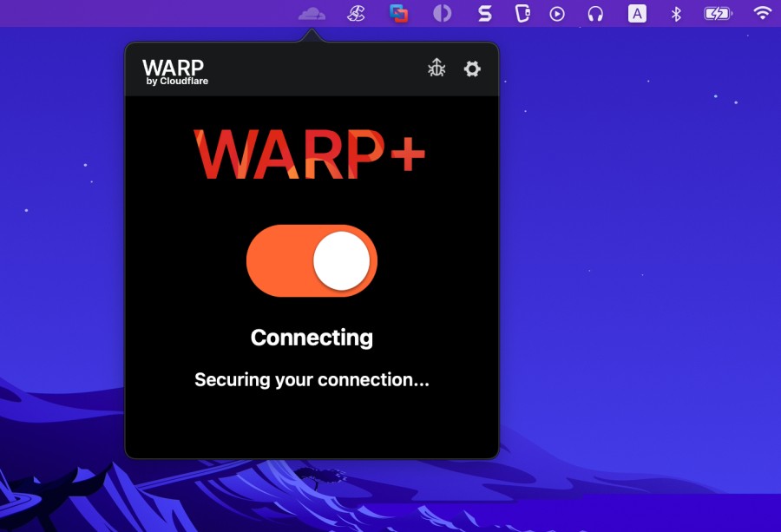
Task: Open the input source A icon
Action: 637,13
